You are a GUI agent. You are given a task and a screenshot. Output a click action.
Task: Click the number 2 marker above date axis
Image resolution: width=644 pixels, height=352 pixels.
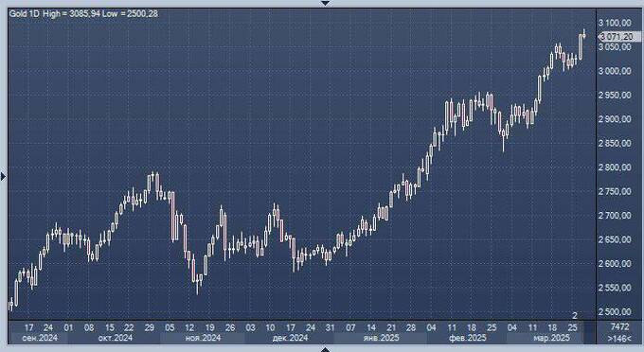pos(575,315)
